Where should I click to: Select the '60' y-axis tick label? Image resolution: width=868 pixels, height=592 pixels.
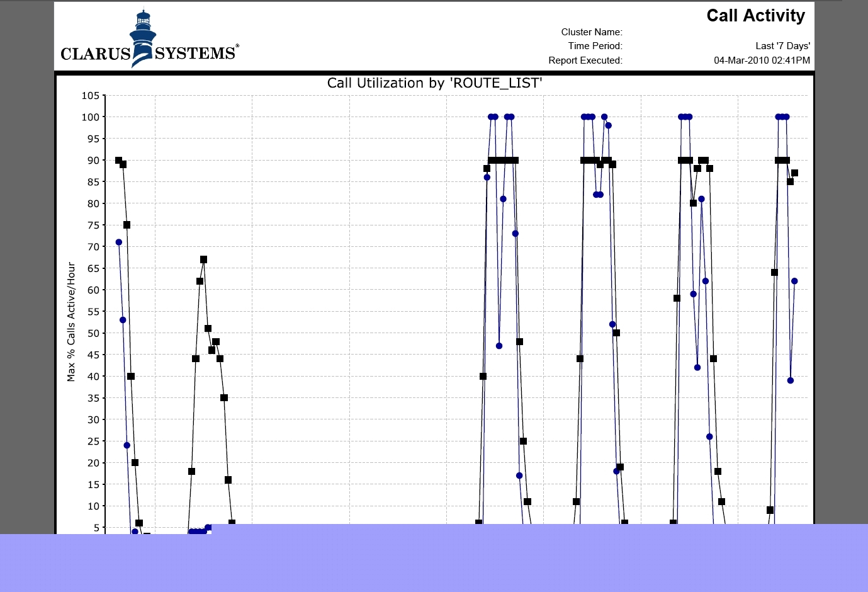click(94, 290)
